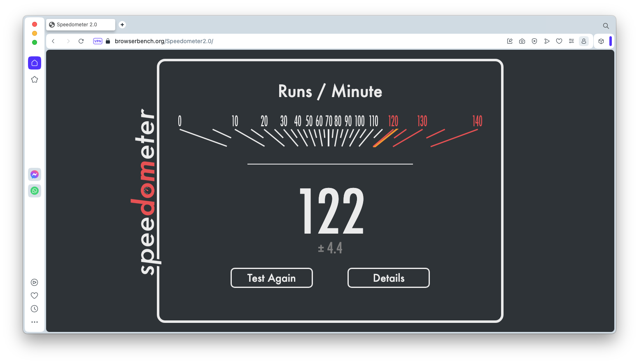Open sidebar more options dots
639x364 pixels.
click(35, 322)
